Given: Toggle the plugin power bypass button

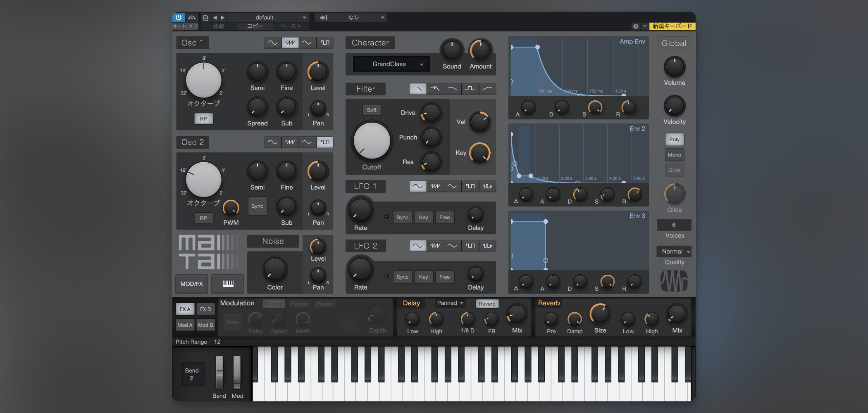Looking at the screenshot, I should click(x=179, y=17).
